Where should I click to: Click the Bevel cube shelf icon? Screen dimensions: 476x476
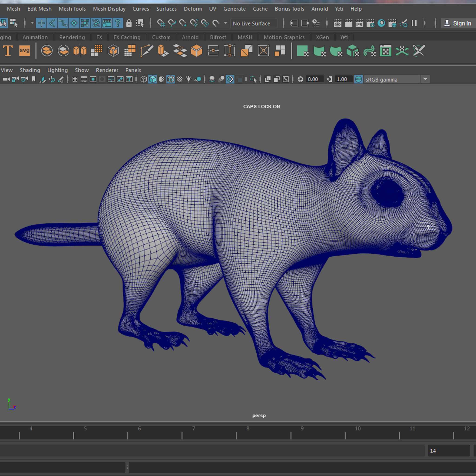[196, 51]
